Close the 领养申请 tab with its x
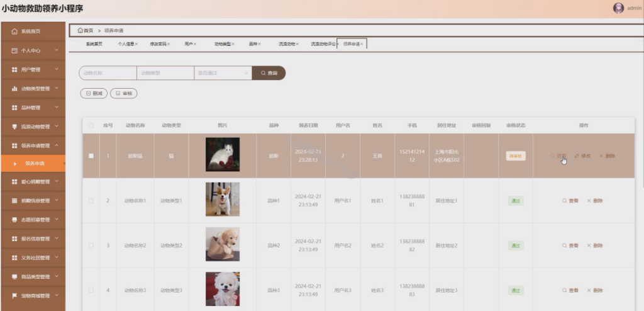 362,44
